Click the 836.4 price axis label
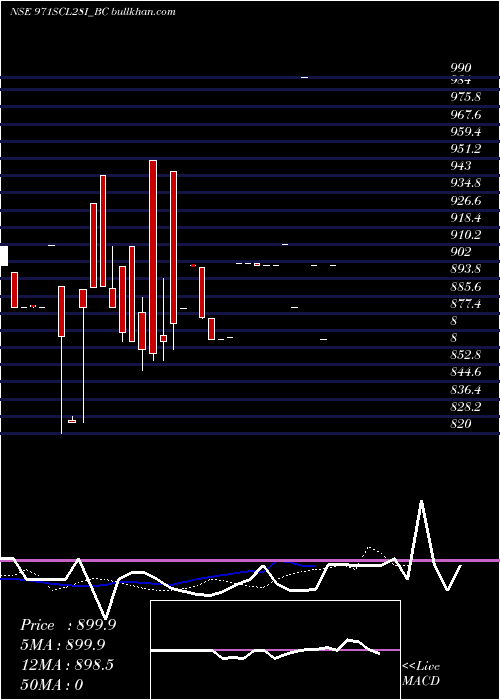 (465, 390)
